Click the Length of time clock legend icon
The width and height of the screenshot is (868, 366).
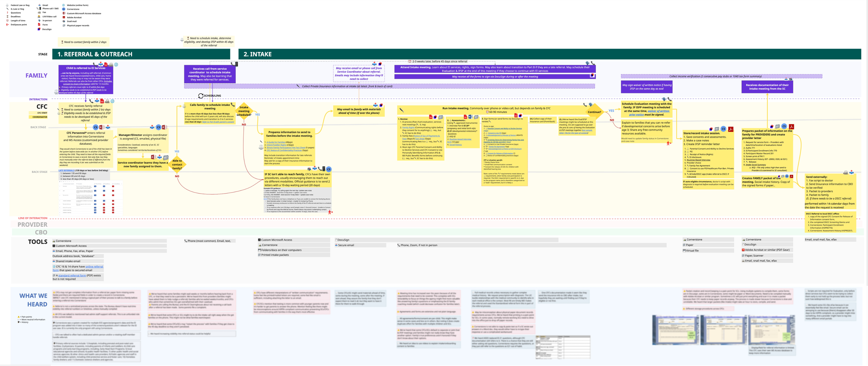(7, 20)
